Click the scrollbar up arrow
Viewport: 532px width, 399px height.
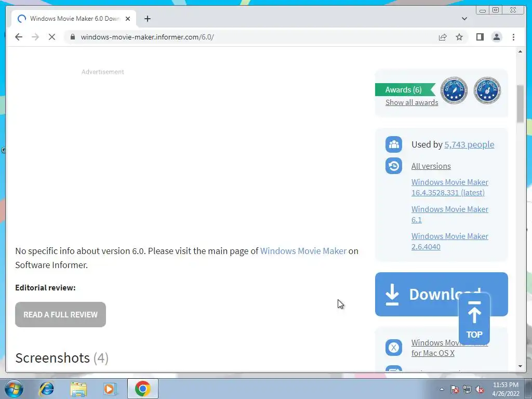pyautogui.click(x=520, y=51)
